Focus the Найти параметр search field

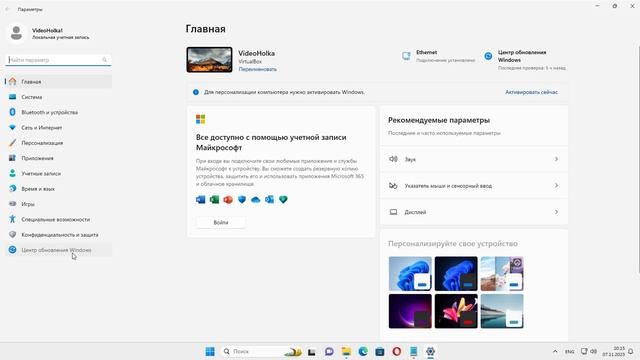click(x=58, y=60)
